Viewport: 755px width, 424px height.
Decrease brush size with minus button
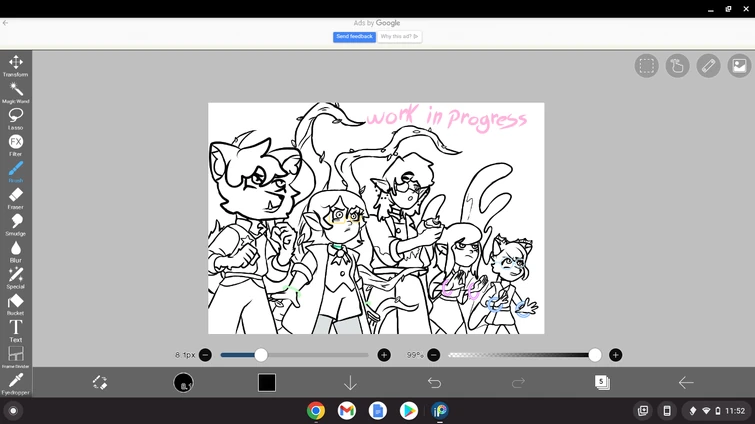pyautogui.click(x=205, y=355)
